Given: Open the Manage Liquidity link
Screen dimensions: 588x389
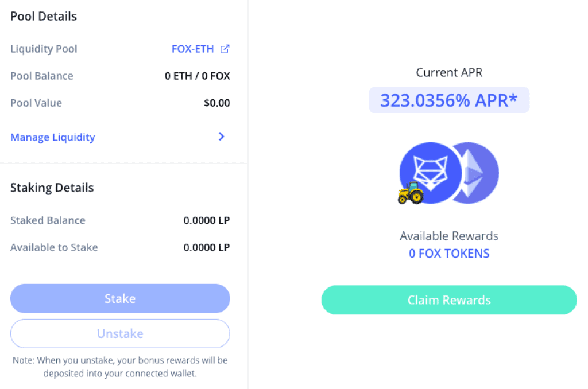Looking at the screenshot, I should (x=53, y=137).
